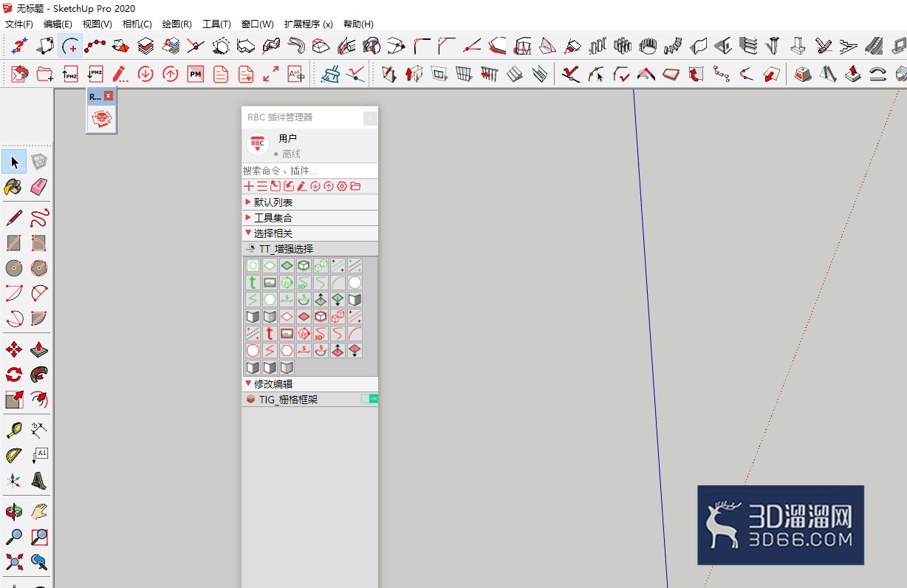Click the RBC user avatar logo
907x588 pixels.
(x=257, y=145)
